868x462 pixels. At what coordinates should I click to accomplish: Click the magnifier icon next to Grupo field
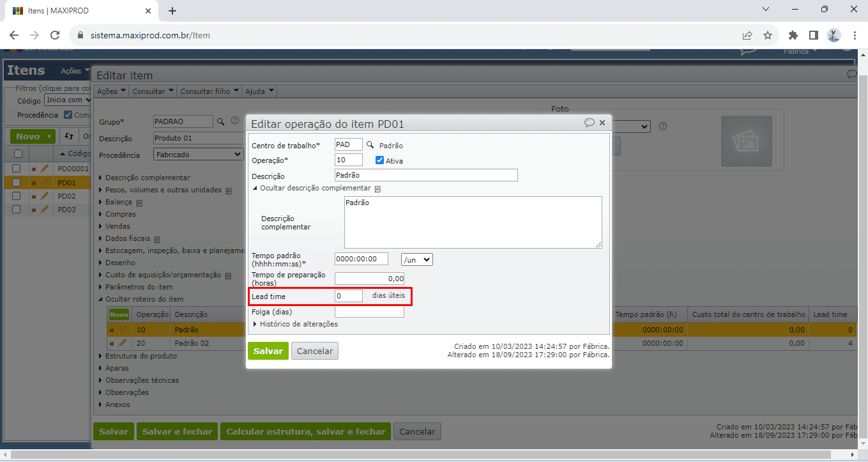(x=220, y=121)
